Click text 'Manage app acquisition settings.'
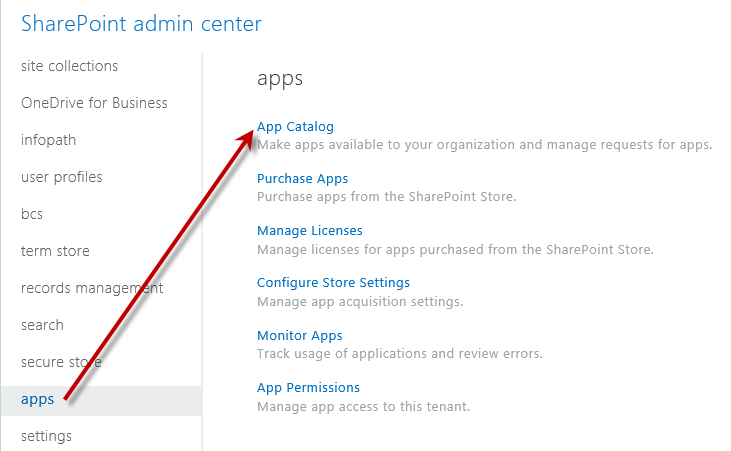The height and width of the screenshot is (451, 731). coord(360,302)
